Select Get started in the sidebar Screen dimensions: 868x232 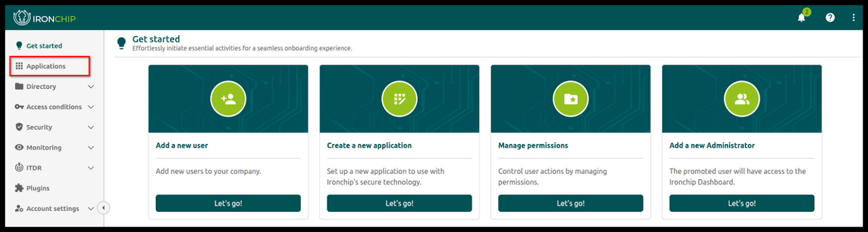click(x=44, y=46)
